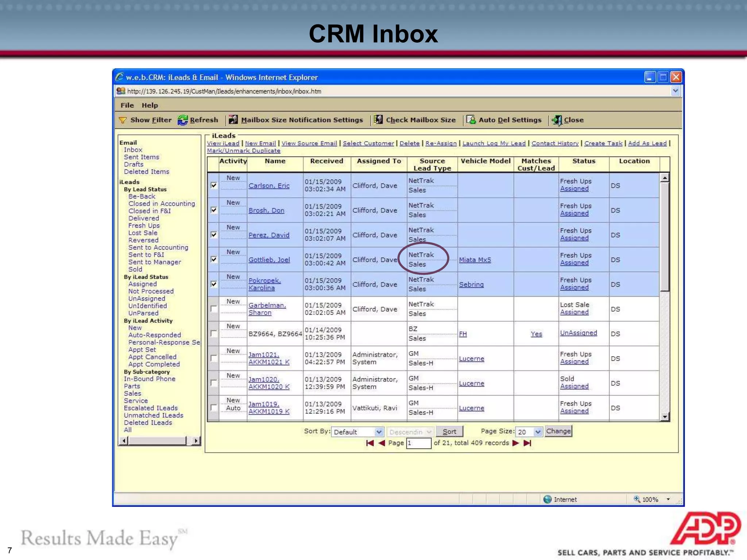The image size is (747, 560).
Task: Open the File menu
Action: pyautogui.click(x=127, y=105)
